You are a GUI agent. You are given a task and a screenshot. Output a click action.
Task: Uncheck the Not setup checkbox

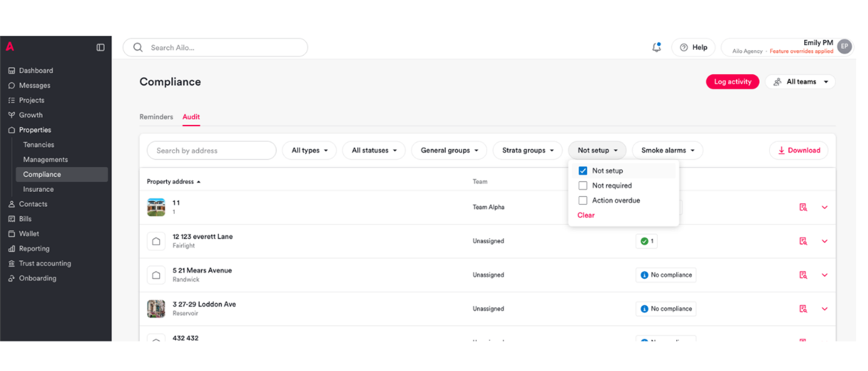[x=583, y=171]
